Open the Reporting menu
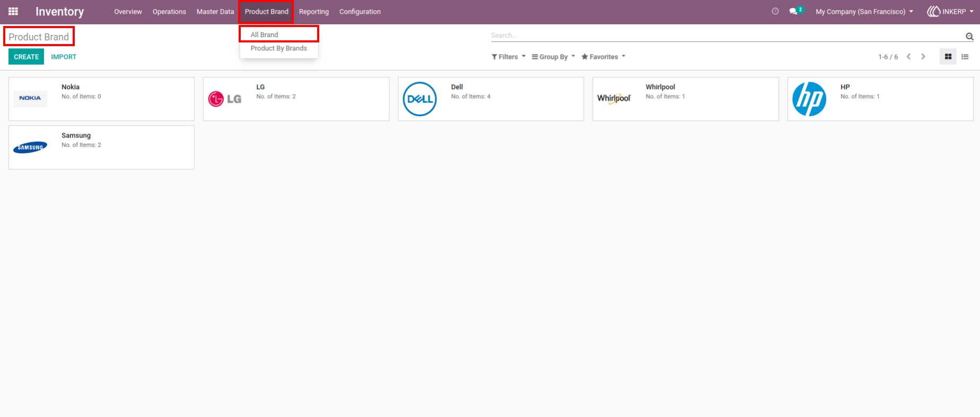The height and width of the screenshot is (417, 980). pos(314,11)
